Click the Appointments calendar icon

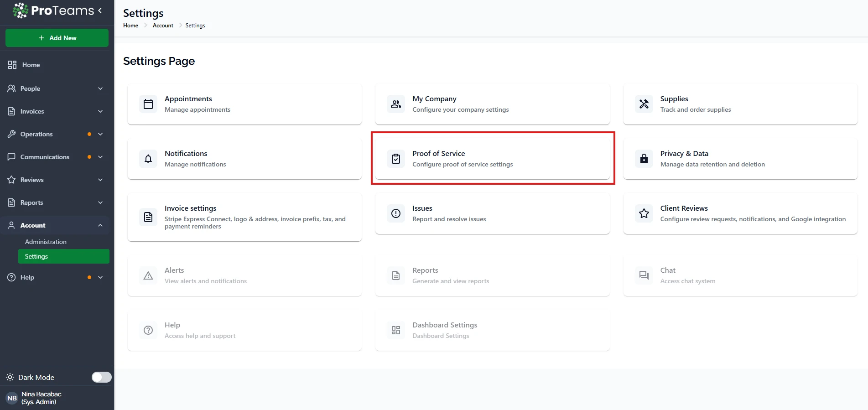(x=148, y=104)
